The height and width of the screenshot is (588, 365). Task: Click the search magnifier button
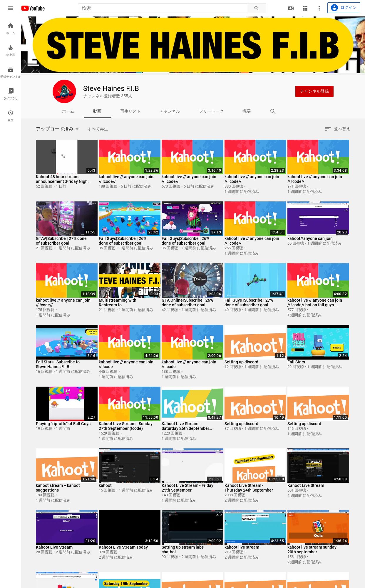(256, 8)
